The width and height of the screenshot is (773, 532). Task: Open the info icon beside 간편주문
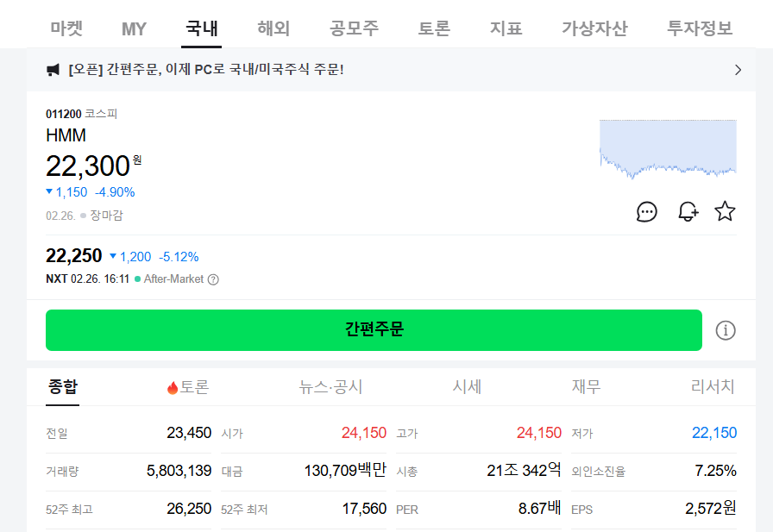coord(726,330)
